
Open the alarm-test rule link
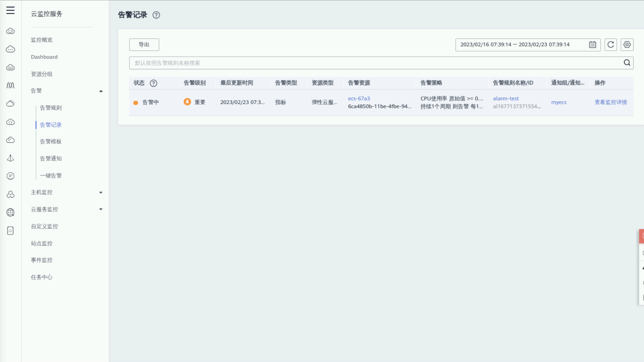tap(506, 98)
